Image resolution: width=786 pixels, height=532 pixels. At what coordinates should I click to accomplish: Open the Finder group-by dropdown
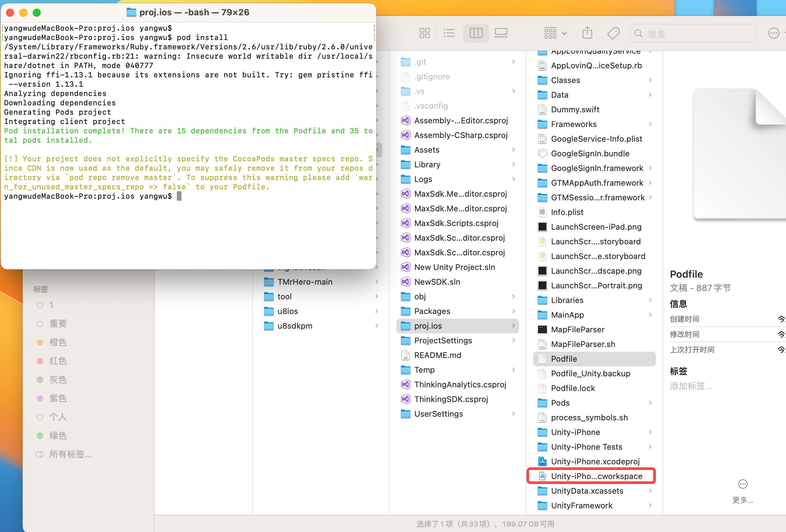coord(555,33)
